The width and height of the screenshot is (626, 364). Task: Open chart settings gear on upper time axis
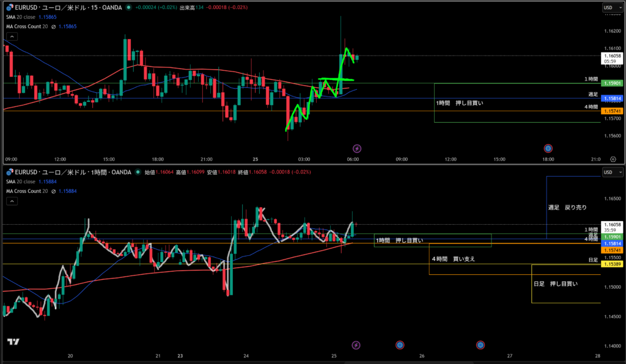[613, 159]
